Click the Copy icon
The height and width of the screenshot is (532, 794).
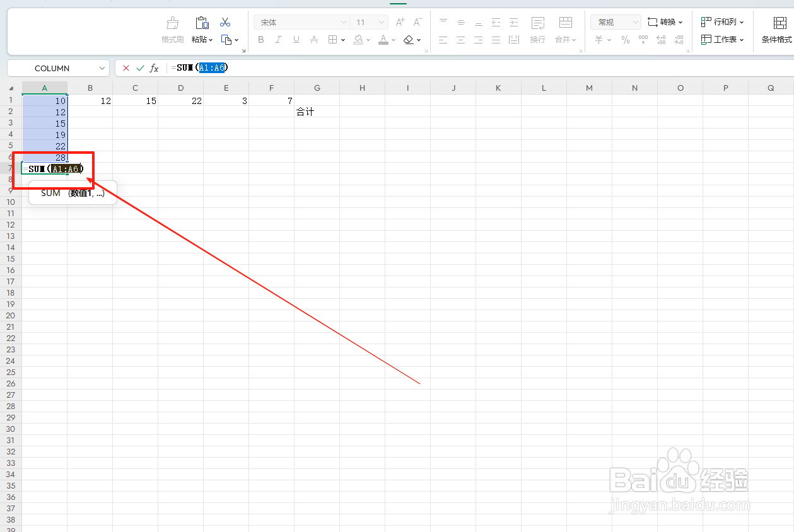click(x=226, y=40)
